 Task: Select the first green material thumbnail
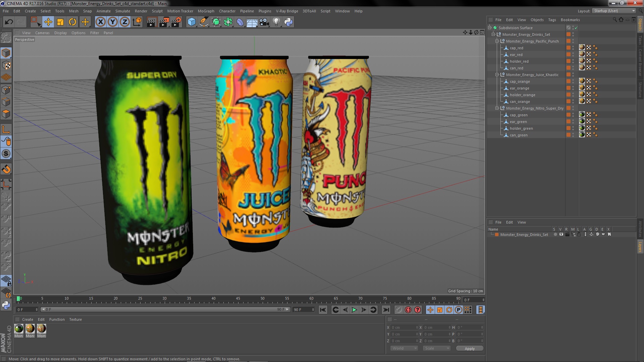[19, 329]
